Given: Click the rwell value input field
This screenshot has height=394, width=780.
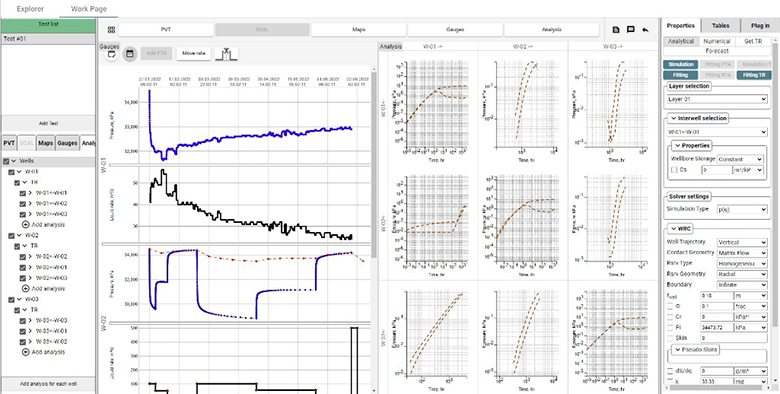Looking at the screenshot, I should pyautogui.click(x=716, y=295).
